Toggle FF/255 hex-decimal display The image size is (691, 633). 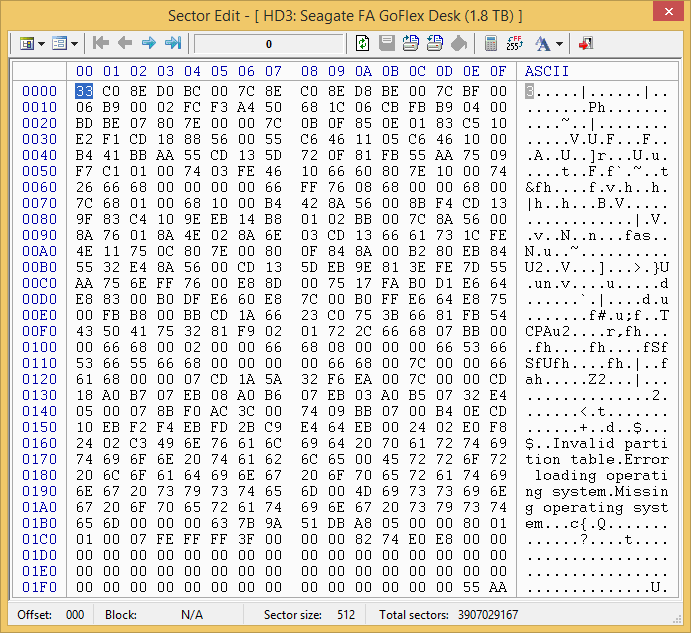click(514, 43)
